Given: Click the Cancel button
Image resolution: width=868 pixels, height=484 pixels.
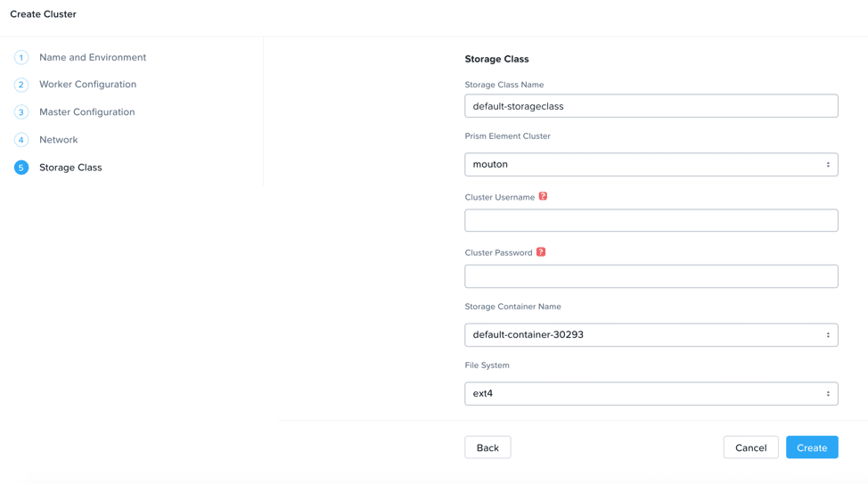Looking at the screenshot, I should [750, 447].
